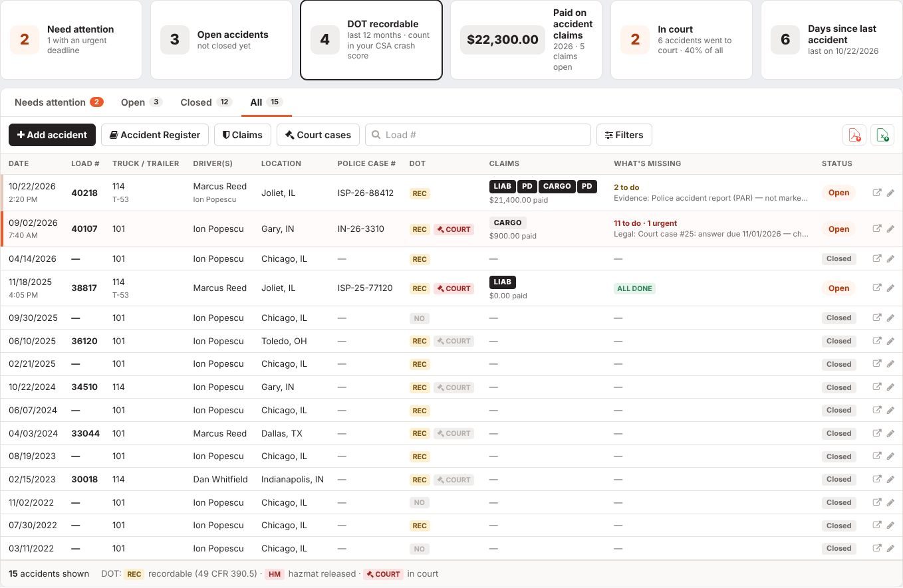Click the COURT badge on load 38817

pos(454,288)
